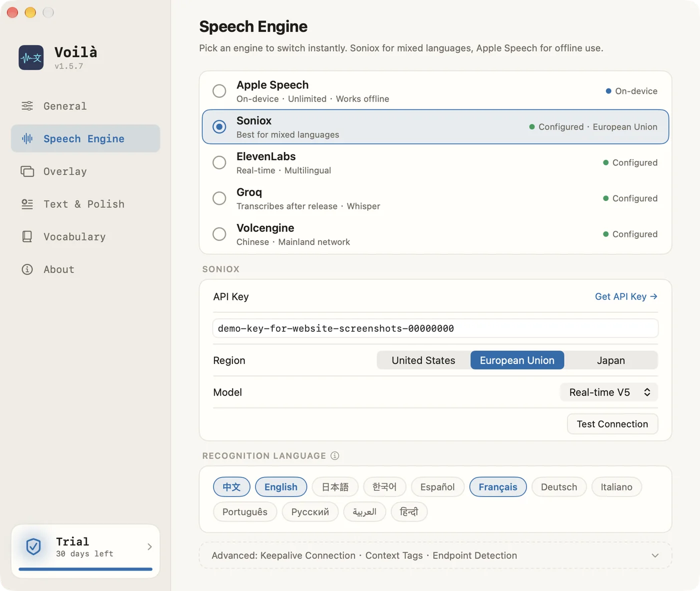Click the trial progress bar
700x591 pixels.
(x=85, y=569)
